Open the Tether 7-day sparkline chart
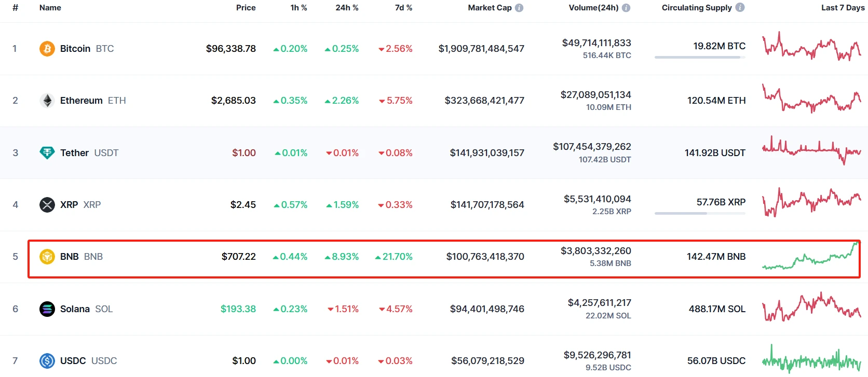The image size is (868, 377). pyautogui.click(x=811, y=150)
